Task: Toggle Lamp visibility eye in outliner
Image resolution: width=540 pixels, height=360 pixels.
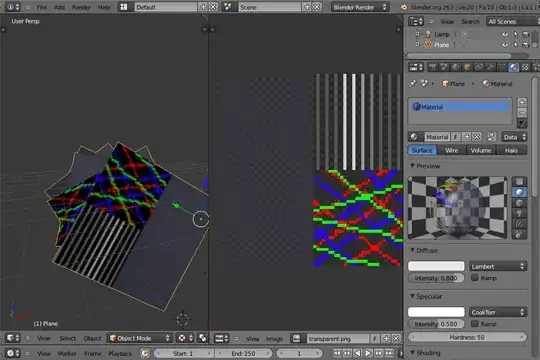Action: pyautogui.click(x=505, y=34)
